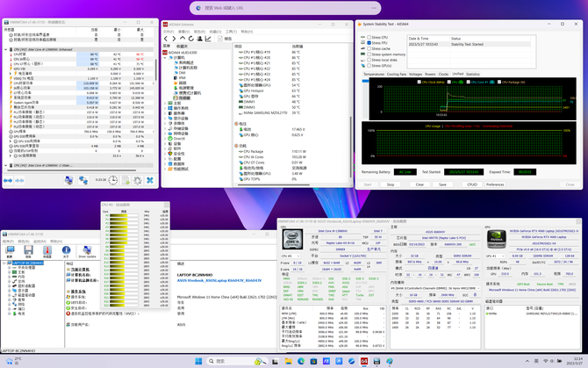Click the CPUID button in Stability Test
Viewport: 588px width, 368px height.
[472, 184]
